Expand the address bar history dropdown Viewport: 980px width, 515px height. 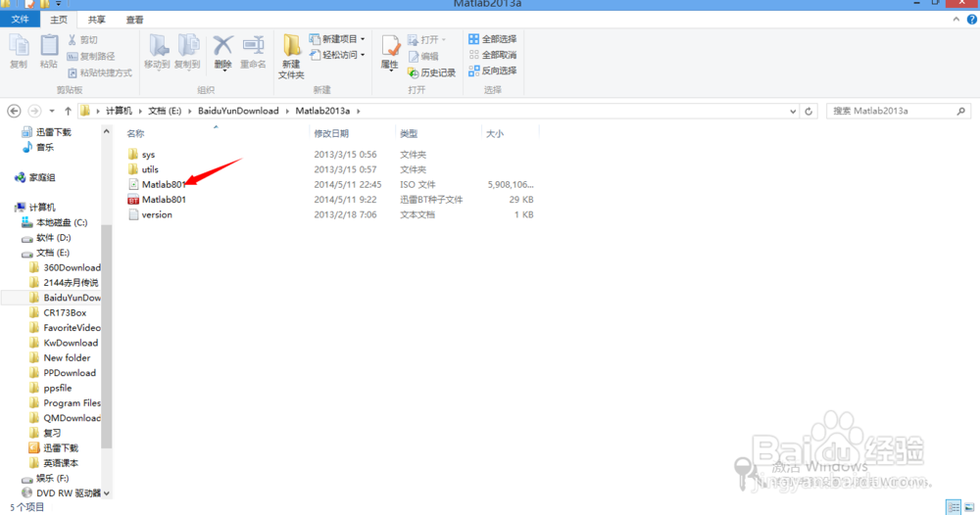[x=793, y=111]
